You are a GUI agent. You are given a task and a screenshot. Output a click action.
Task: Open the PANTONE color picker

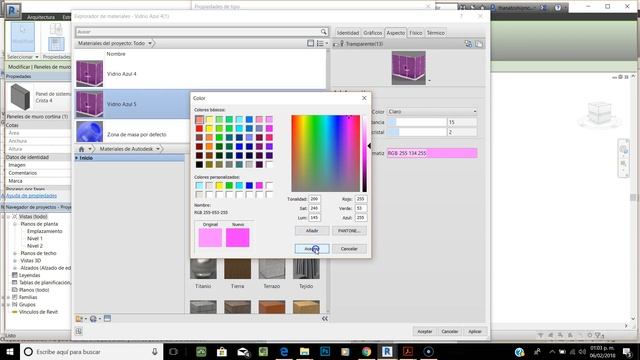pyautogui.click(x=349, y=231)
